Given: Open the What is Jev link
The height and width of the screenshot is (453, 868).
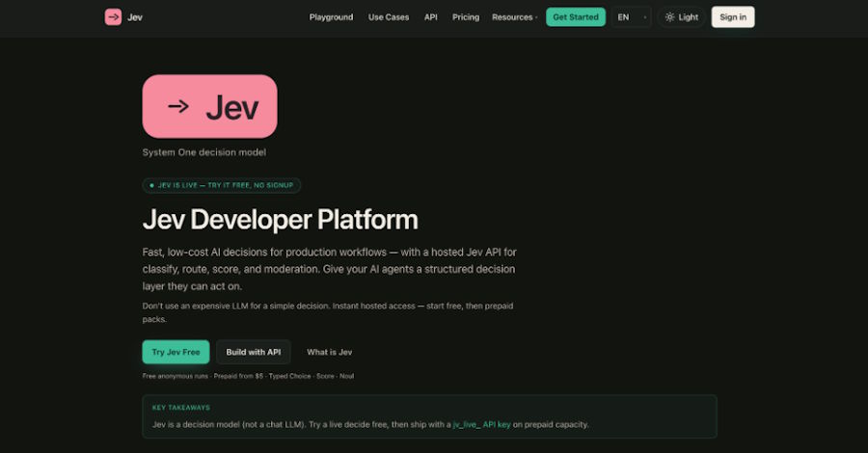Looking at the screenshot, I should [330, 352].
